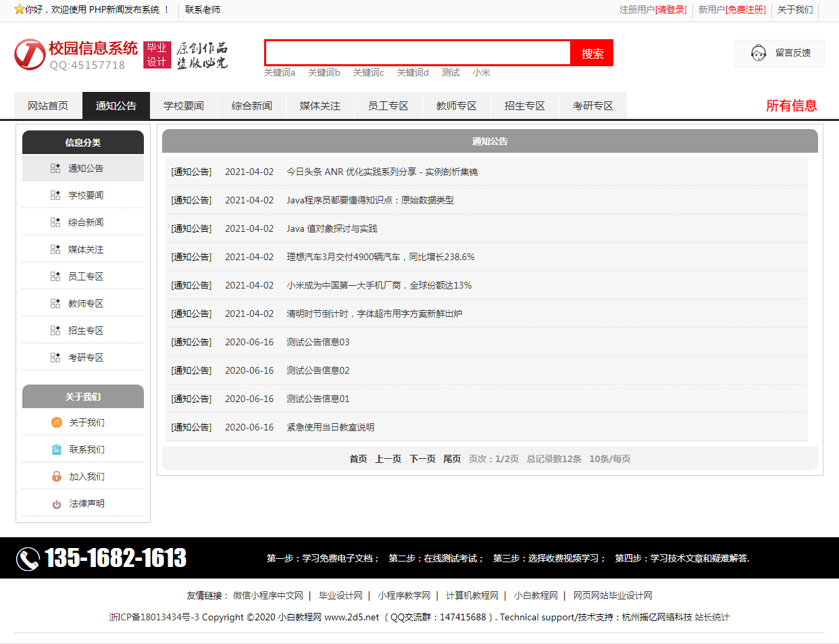
Task: Click the lock icon beside 加入我们
Action: pyautogui.click(x=57, y=476)
